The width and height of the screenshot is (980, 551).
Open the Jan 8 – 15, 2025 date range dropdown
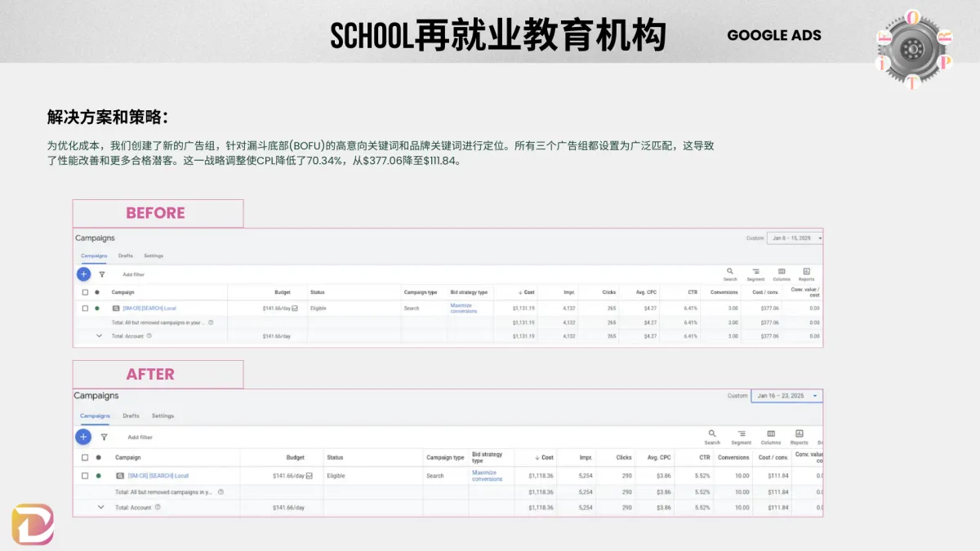(795, 238)
